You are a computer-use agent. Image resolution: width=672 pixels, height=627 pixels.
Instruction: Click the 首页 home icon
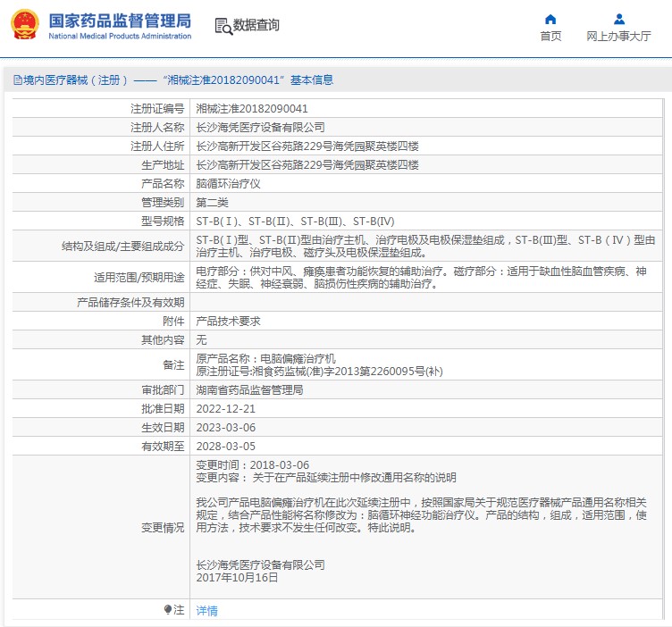550,20
